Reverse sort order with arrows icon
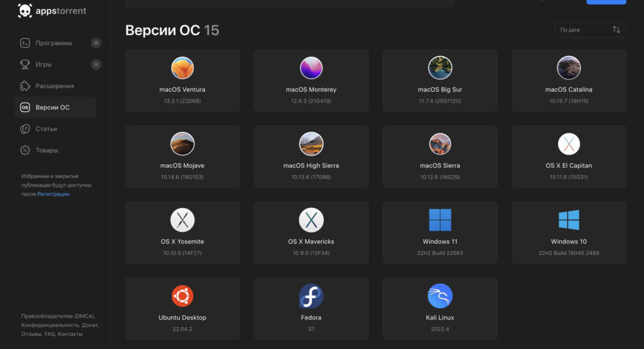644x349 pixels. [x=616, y=30]
